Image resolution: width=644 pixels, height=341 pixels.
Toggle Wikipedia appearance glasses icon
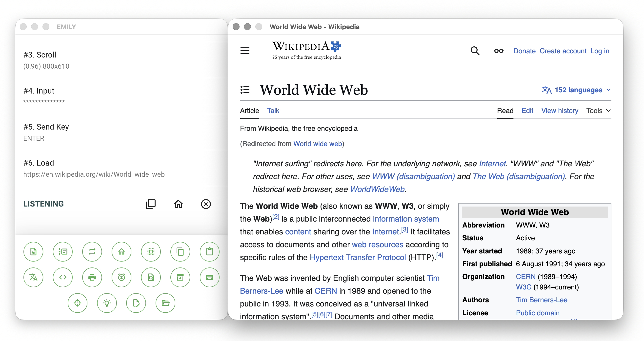(499, 51)
